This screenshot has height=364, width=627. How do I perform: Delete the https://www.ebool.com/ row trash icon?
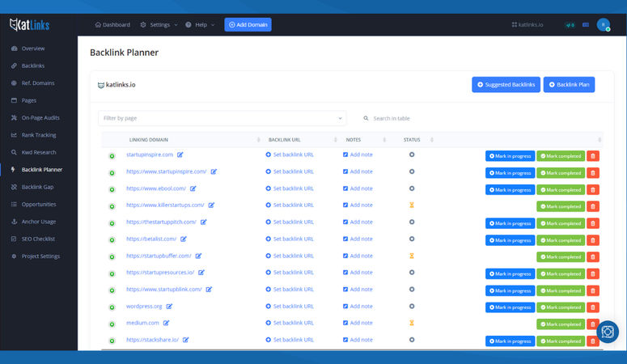[x=593, y=189]
